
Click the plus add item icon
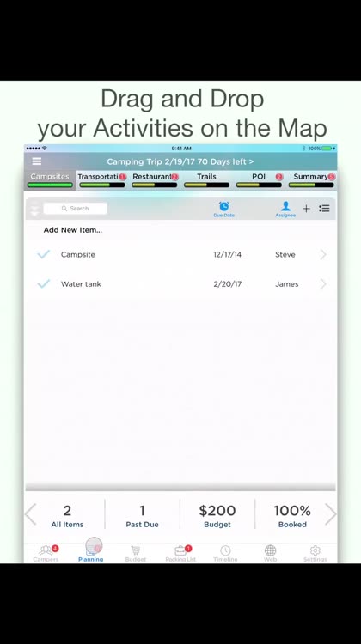pos(306,209)
